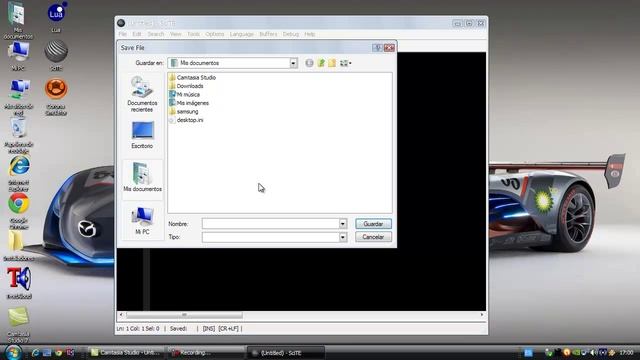640x360 pixels.
Task: Select the Camtasia Studio 7 desktop icon
Action: pos(18,325)
